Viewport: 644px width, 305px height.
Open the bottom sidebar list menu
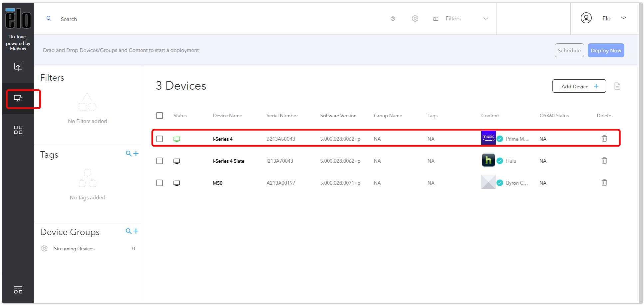(18, 289)
